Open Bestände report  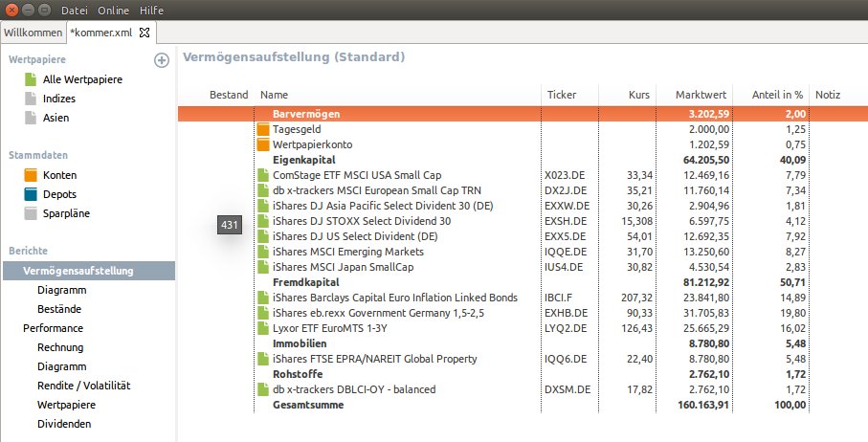click(x=59, y=309)
